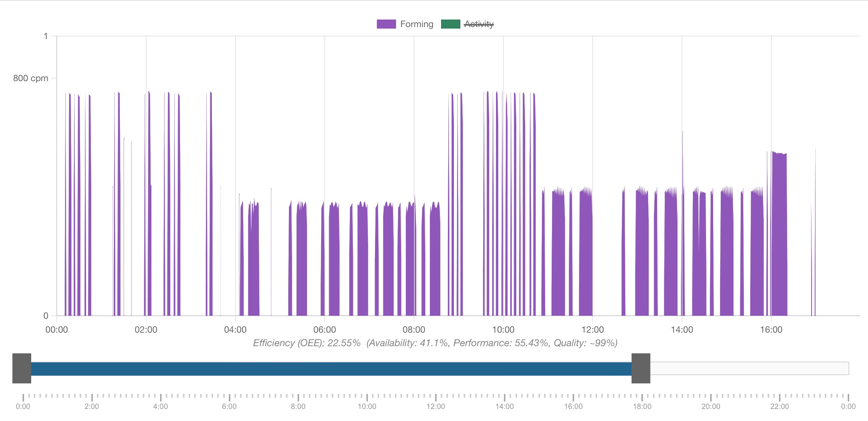Click the 08:00 label on the chart axis
Screen dimensions: 868x421
(x=414, y=330)
